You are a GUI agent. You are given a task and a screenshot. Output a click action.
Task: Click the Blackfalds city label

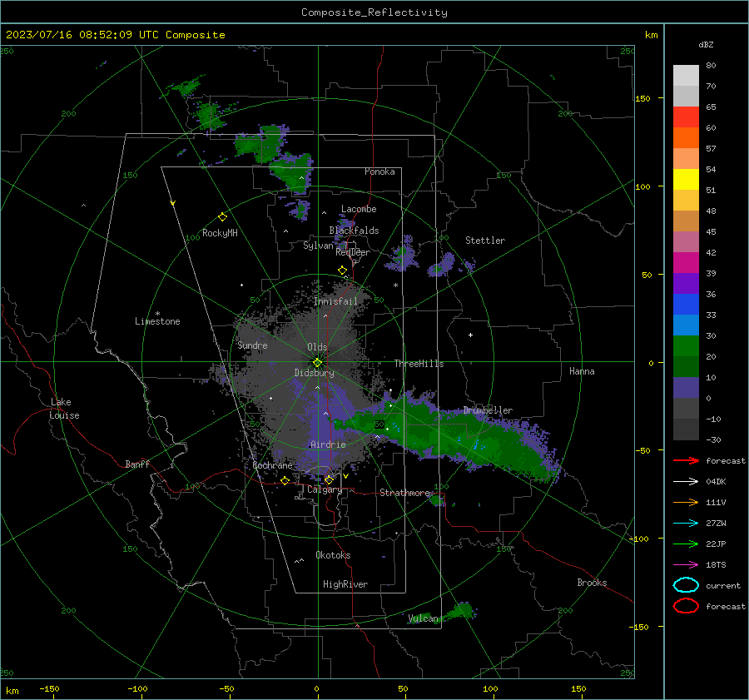(x=354, y=231)
